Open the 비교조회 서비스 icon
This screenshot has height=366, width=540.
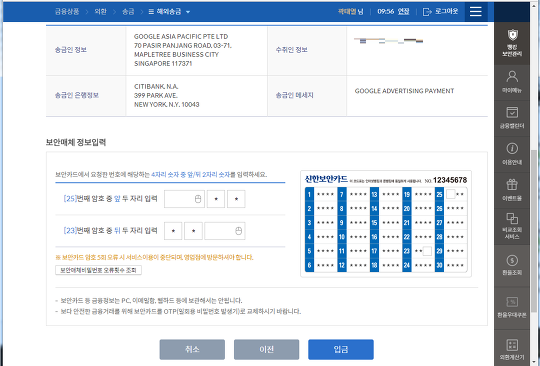pyautogui.click(x=512, y=219)
